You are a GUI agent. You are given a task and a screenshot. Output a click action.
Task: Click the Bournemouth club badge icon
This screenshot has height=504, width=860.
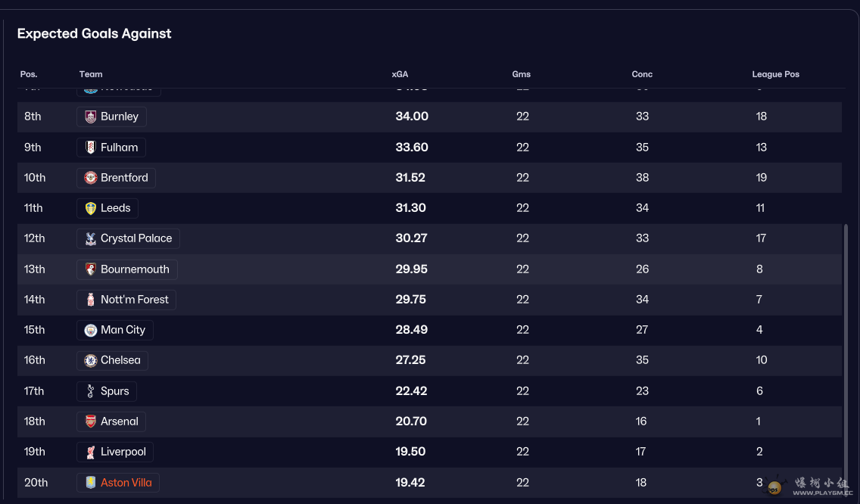pyautogui.click(x=91, y=269)
